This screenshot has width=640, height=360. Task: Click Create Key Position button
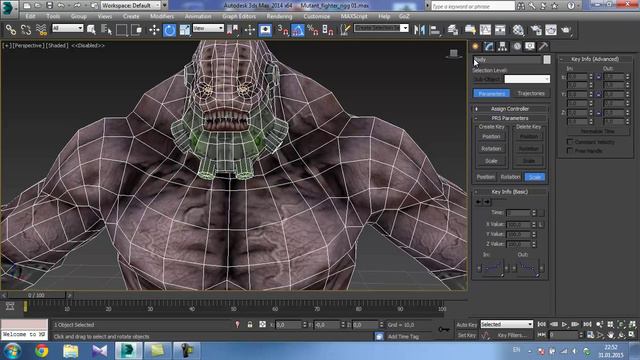(491, 137)
